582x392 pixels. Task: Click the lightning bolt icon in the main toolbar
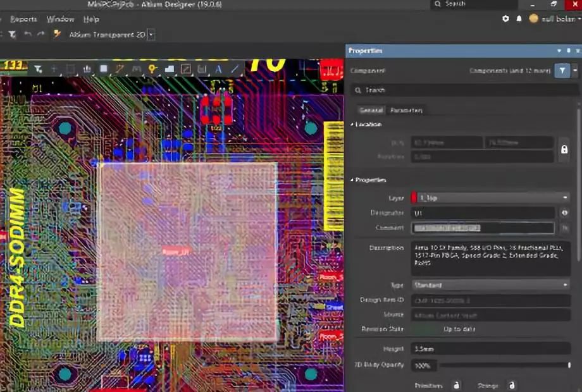pos(57,34)
